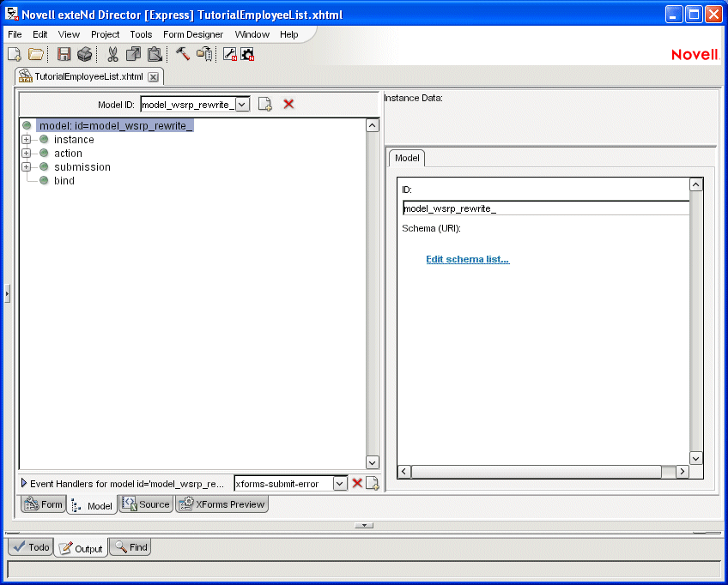Open the Edit menu
This screenshot has height=585, width=728.
coord(40,34)
